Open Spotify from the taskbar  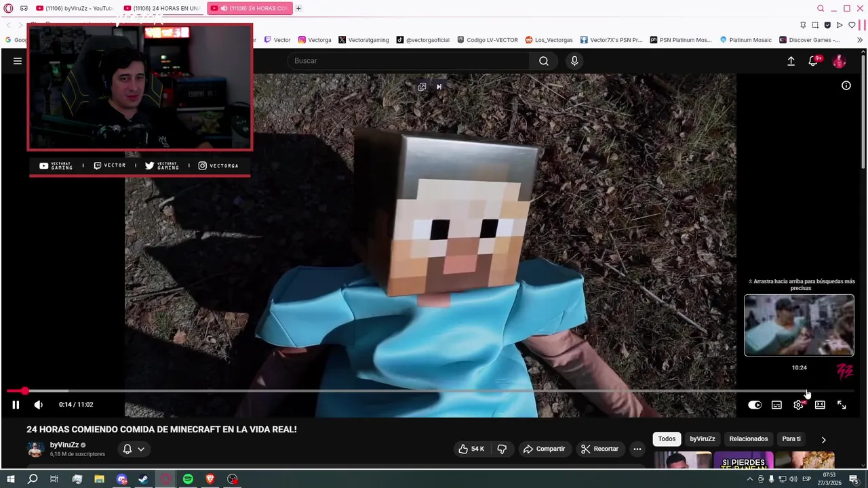click(188, 479)
